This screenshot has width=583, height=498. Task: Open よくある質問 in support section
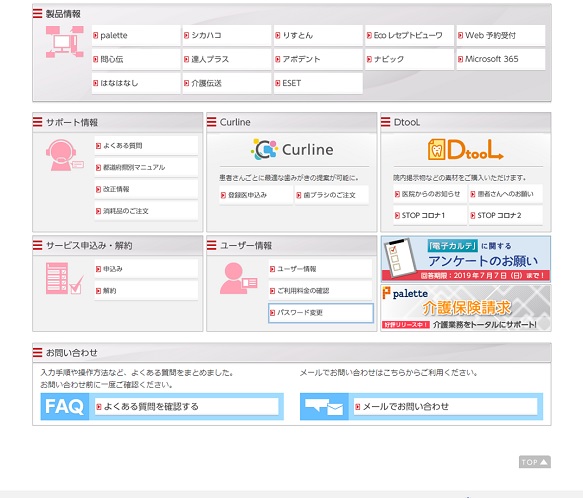[x=146, y=145]
